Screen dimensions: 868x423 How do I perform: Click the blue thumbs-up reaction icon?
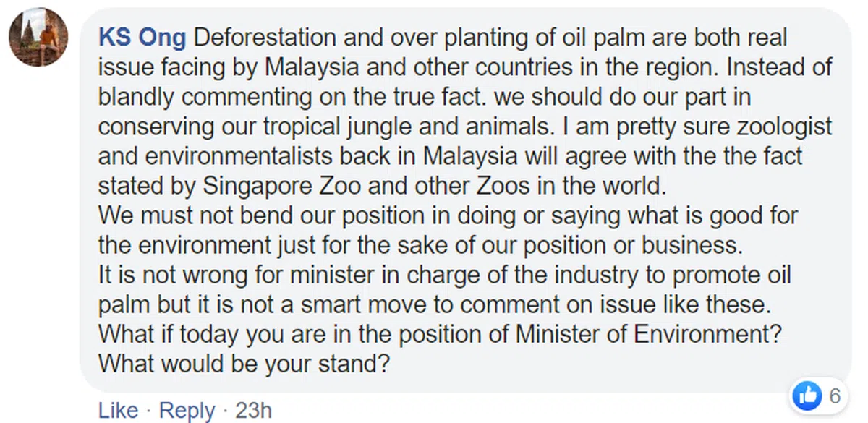809,395
